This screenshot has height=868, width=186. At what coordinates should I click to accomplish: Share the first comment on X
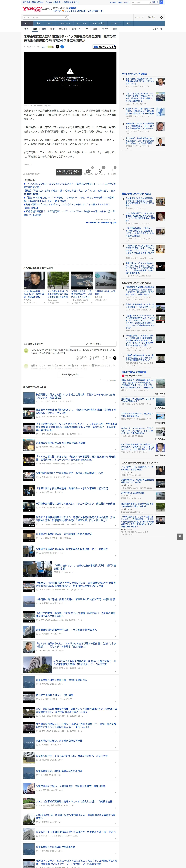click(x=115, y=358)
